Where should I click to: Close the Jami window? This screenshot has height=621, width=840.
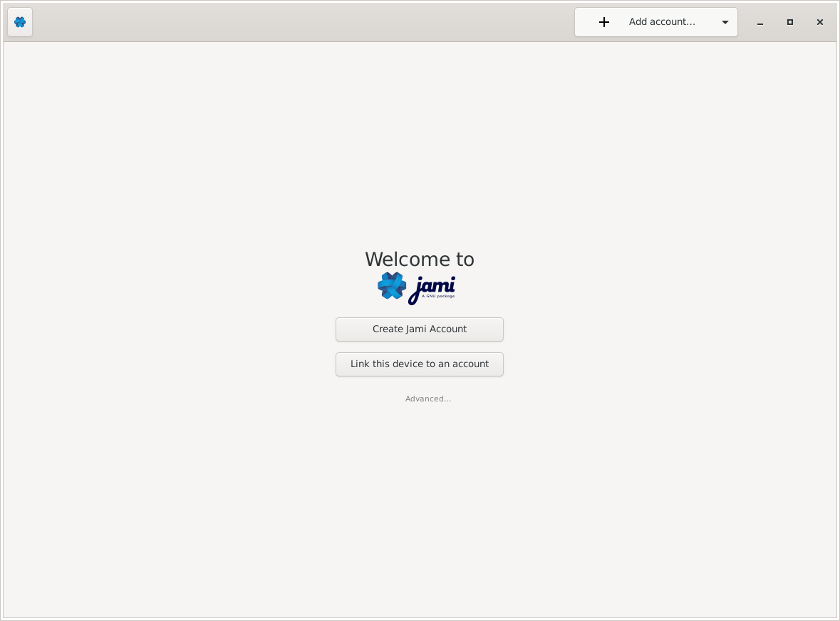tap(819, 22)
